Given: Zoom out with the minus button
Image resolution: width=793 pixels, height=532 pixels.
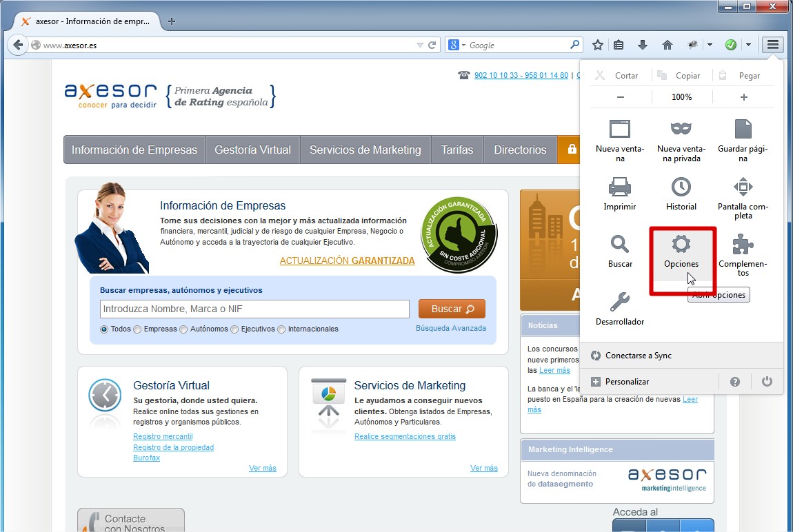Looking at the screenshot, I should (x=621, y=97).
